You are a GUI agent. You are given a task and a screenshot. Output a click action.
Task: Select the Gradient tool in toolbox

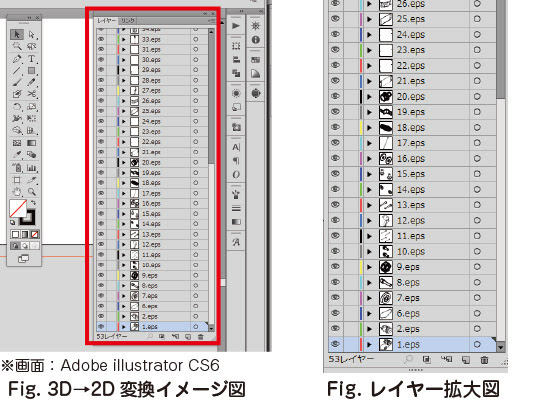point(32,143)
